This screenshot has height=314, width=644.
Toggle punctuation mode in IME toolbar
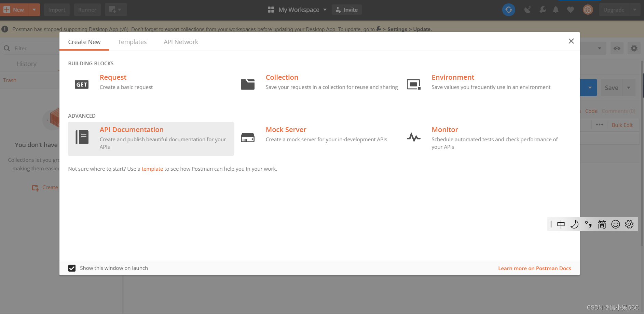point(588,224)
